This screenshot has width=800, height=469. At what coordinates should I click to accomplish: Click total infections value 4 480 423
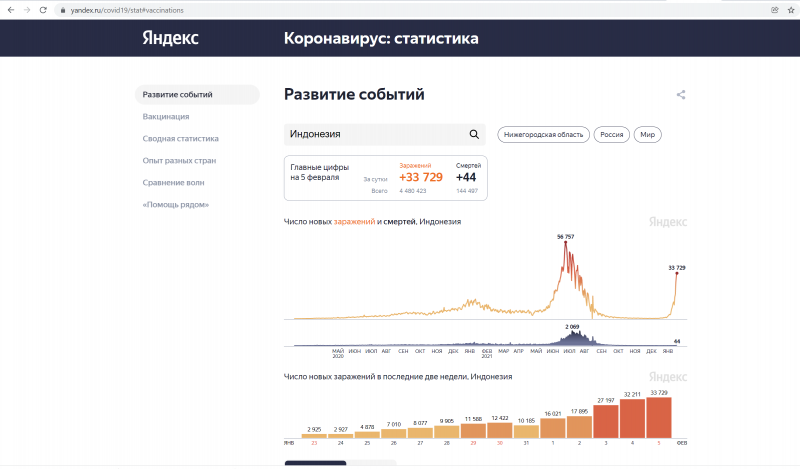point(412,191)
